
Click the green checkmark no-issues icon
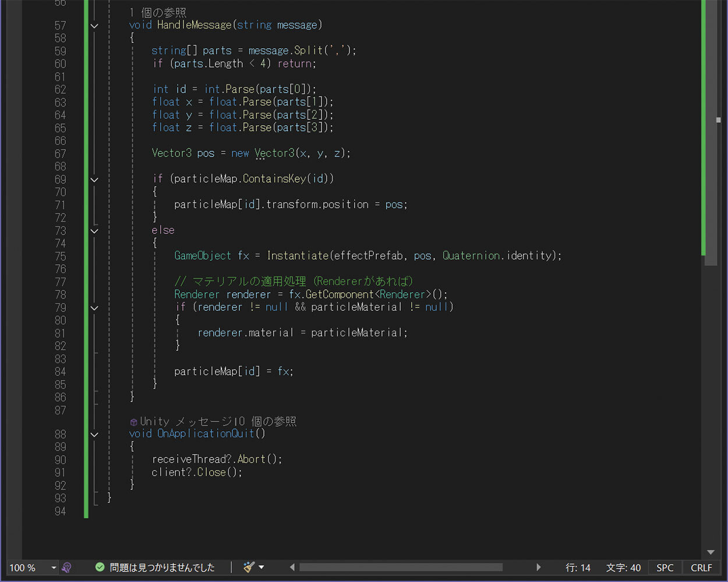point(100,567)
